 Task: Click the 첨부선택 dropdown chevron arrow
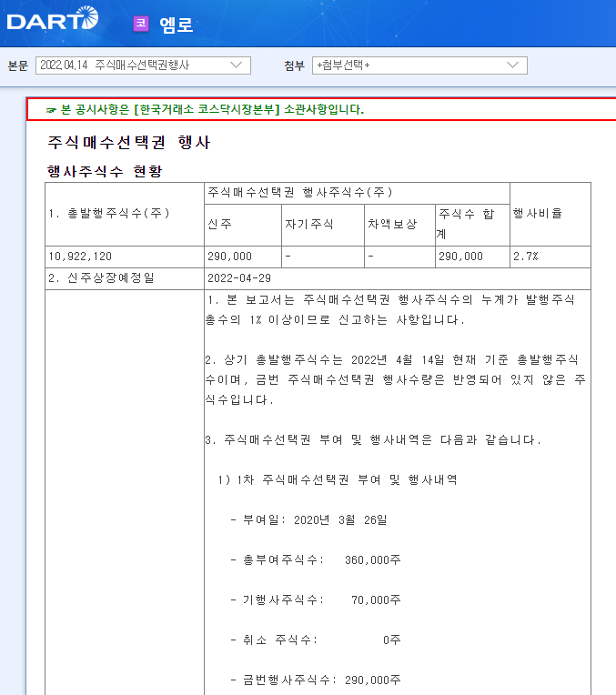(x=512, y=65)
